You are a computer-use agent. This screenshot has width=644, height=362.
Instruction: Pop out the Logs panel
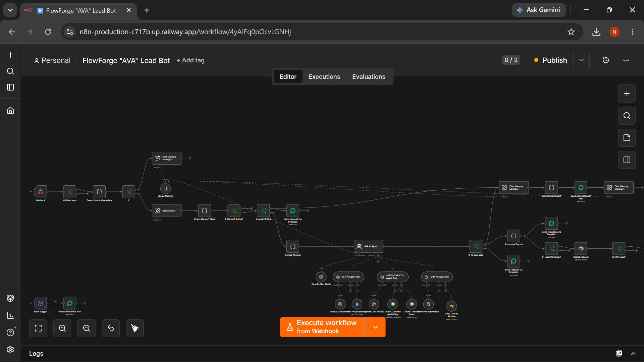[x=619, y=354]
